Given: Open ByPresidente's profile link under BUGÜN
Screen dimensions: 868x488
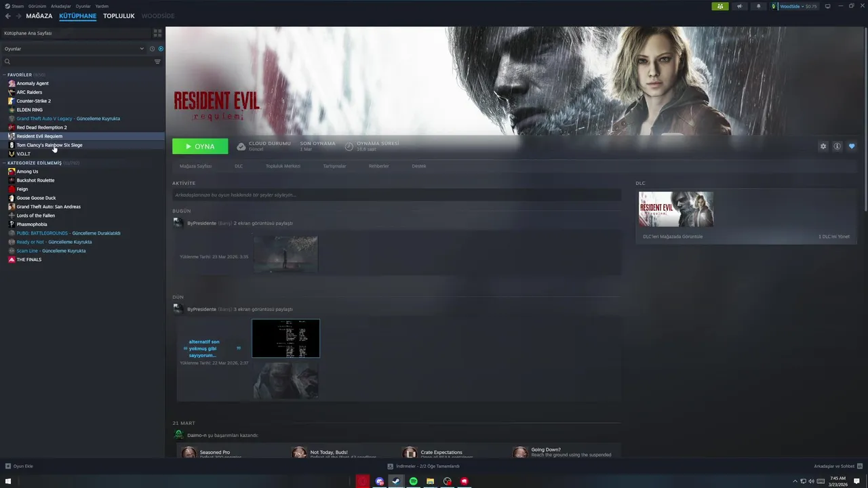Looking at the screenshot, I should click(202, 223).
